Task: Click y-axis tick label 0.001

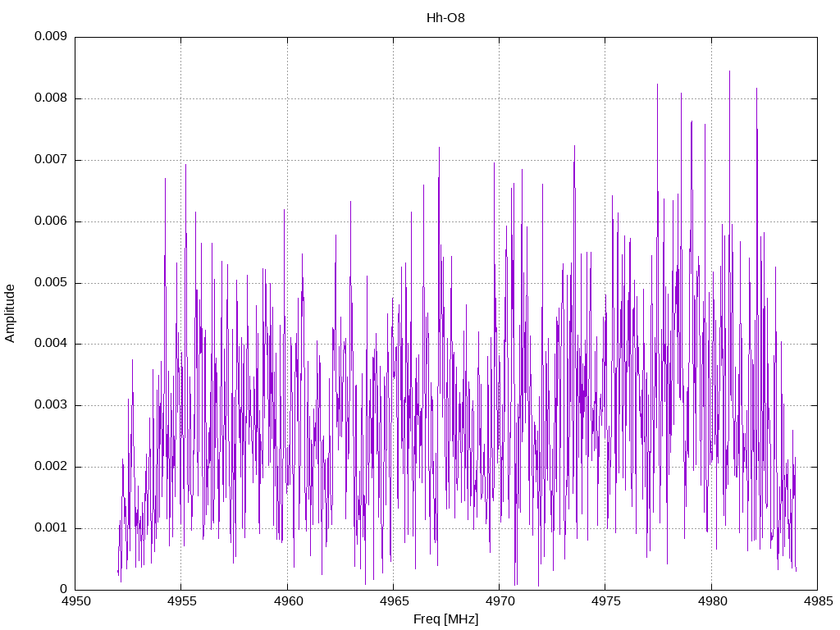Action: point(50,527)
